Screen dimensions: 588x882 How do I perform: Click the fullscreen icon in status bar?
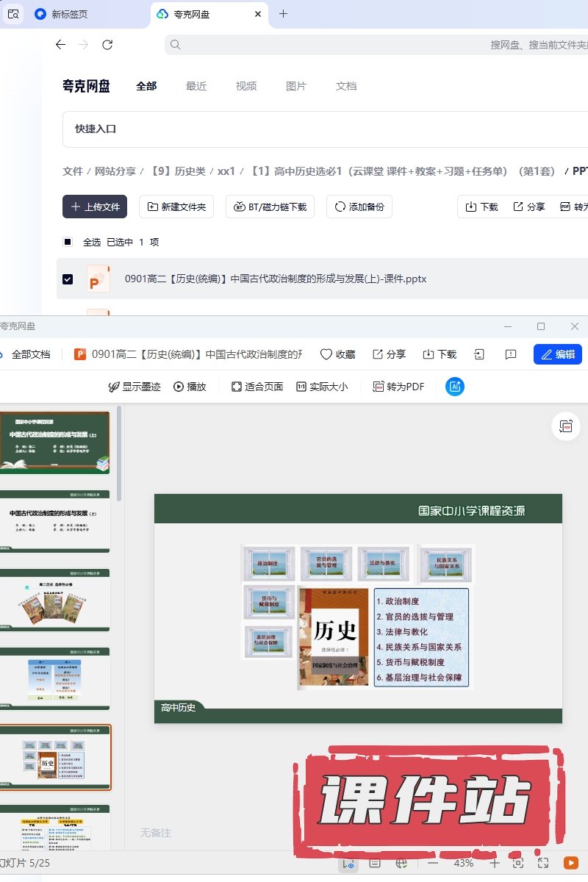coord(543,863)
